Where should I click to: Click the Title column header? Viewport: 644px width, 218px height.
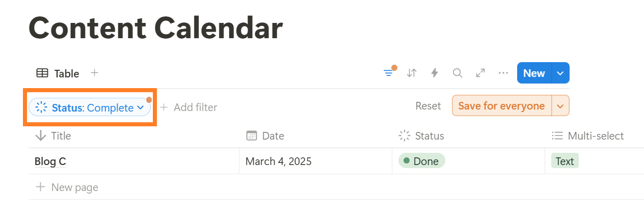coord(61,136)
